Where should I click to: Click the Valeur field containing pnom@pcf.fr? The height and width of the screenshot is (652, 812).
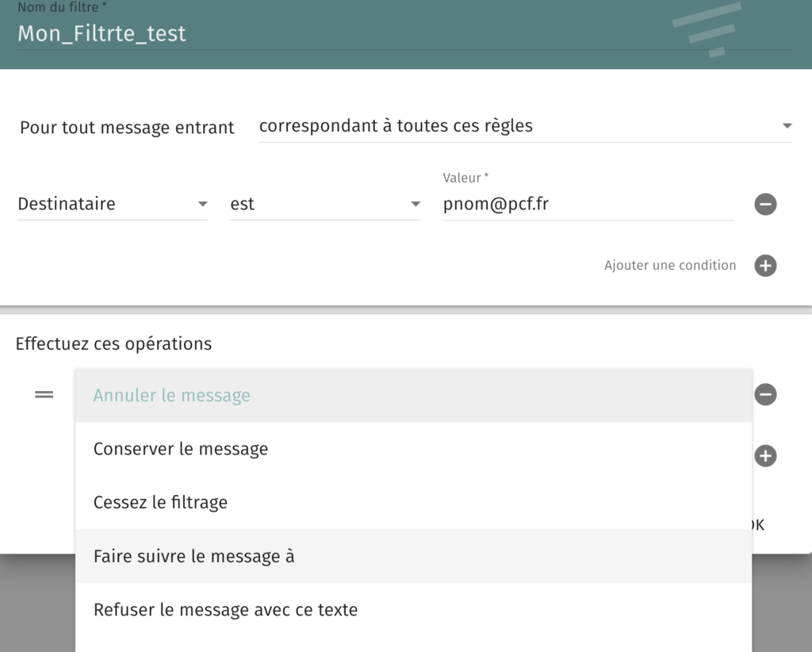pyautogui.click(x=588, y=204)
